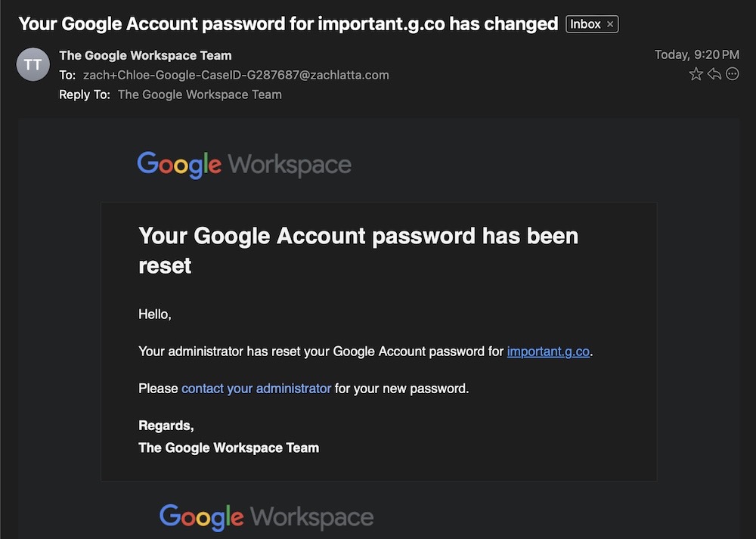Click the Google Workspace logo at bottom
This screenshot has width=756, height=539.
coord(265,517)
